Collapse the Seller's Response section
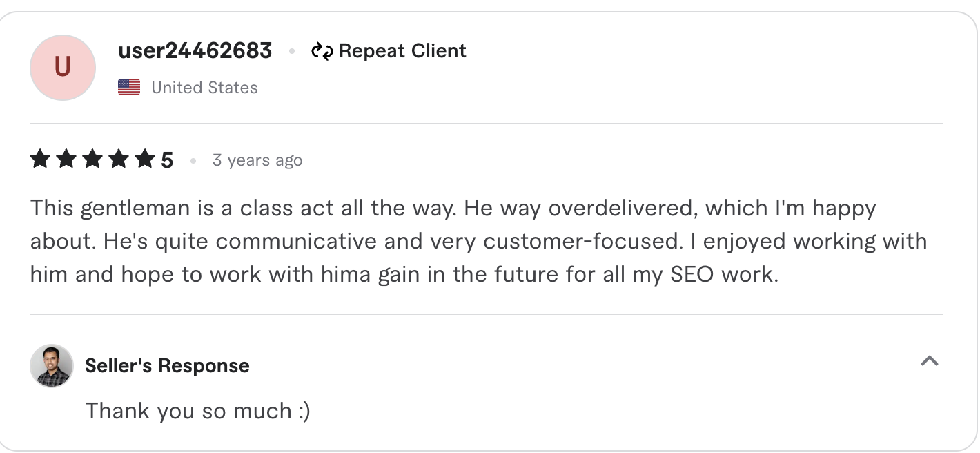980x453 pixels. 930,361
